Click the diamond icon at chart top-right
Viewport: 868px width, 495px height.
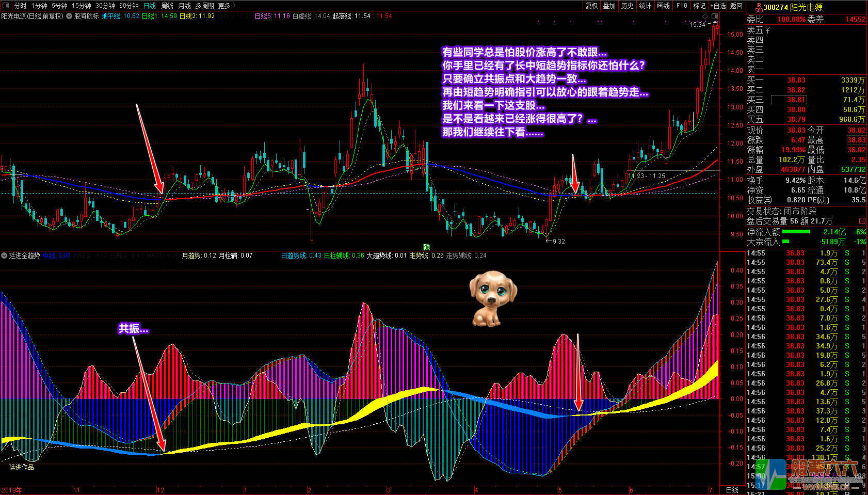tap(705, 17)
